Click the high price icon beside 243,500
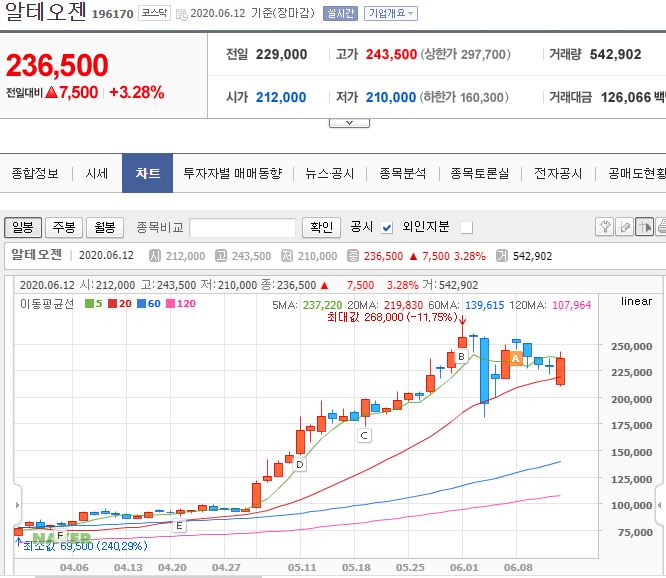Viewport: 666px width, 578px height. coord(221,256)
